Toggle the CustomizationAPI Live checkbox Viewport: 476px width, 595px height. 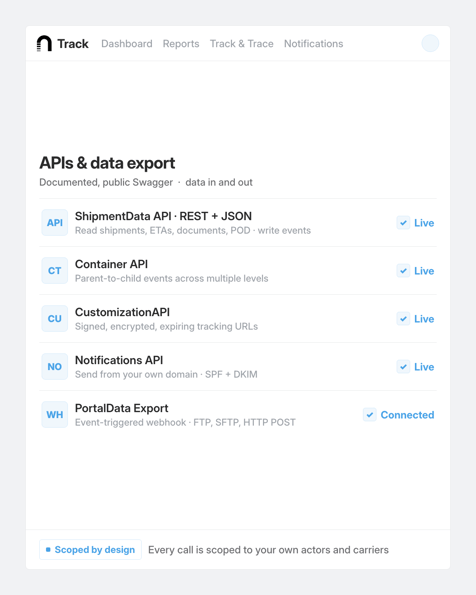403,319
